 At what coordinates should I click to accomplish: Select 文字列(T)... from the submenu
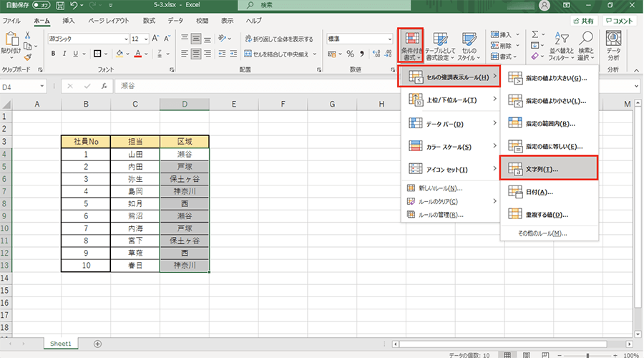click(547, 169)
